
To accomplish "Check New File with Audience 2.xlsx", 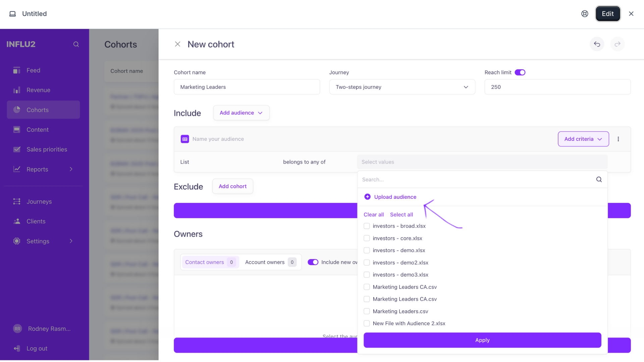I will (x=367, y=323).
